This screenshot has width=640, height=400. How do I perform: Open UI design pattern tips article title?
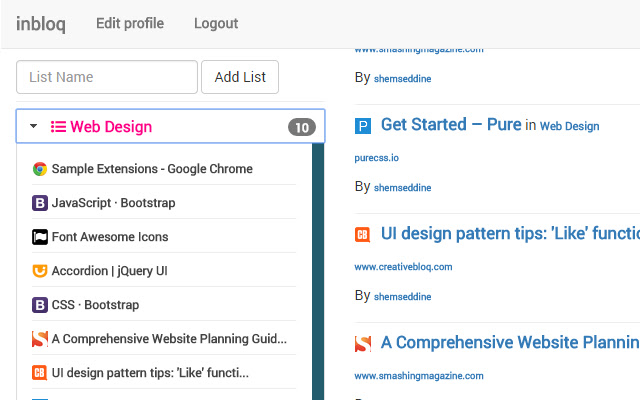pyautogui.click(x=510, y=233)
